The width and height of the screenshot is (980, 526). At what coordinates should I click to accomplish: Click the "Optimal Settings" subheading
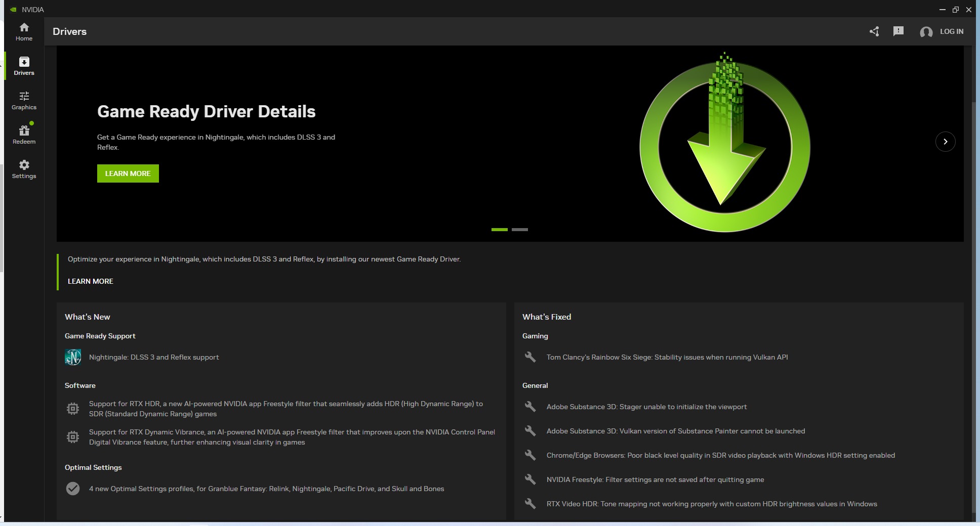(93, 467)
